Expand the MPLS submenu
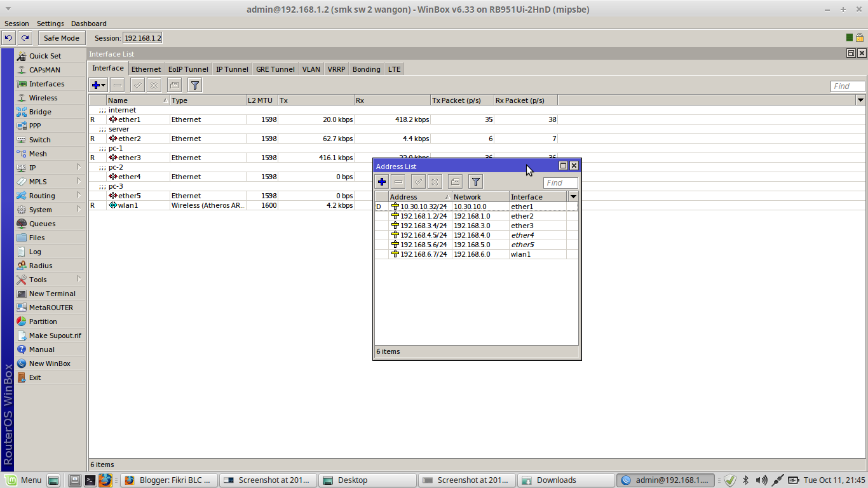The width and height of the screenshot is (868, 488). tap(50, 182)
